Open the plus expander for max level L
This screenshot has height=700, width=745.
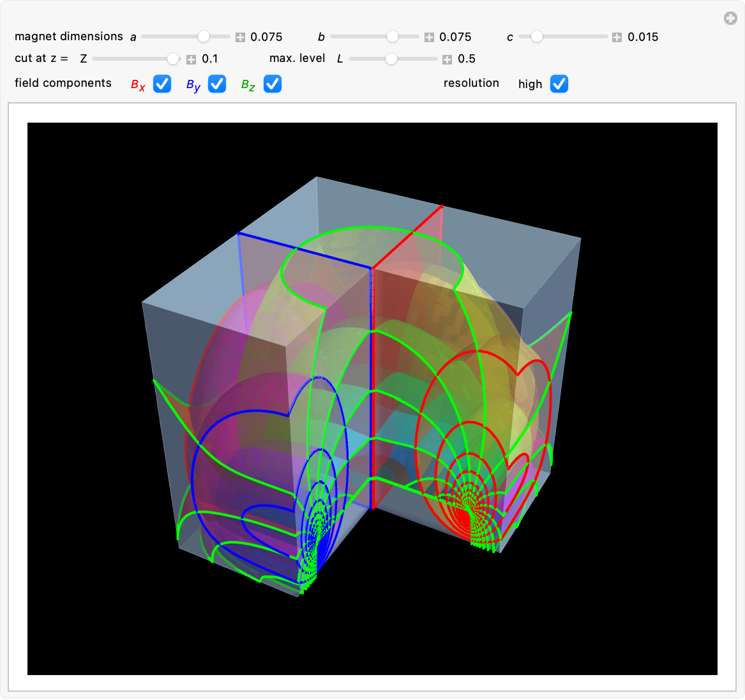[448, 59]
